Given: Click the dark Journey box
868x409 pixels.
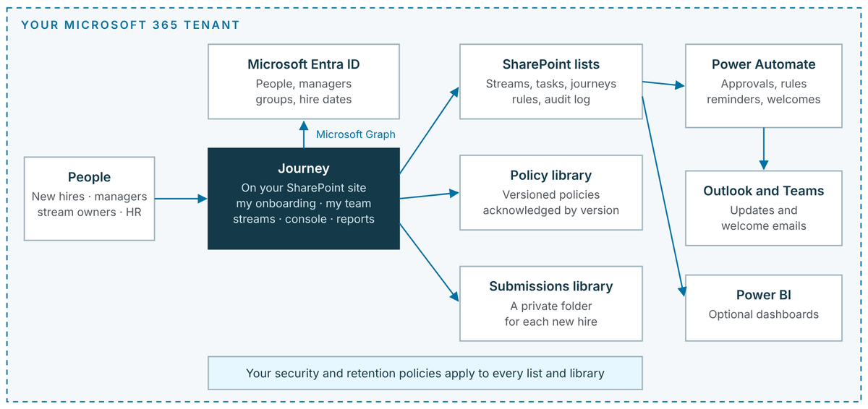Looking at the screenshot, I should (304, 199).
